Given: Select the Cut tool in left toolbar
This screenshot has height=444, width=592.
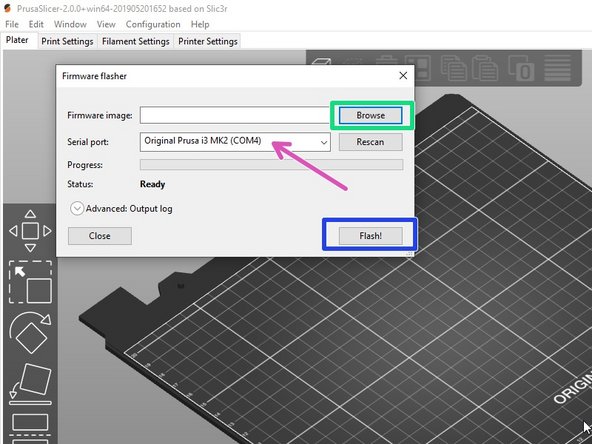Looking at the screenshot, I should 30,429.
